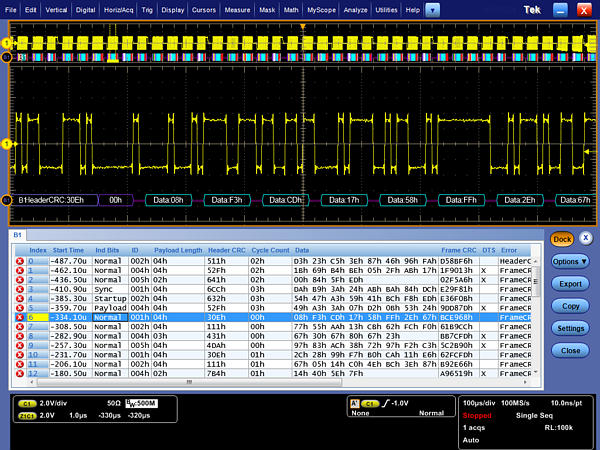Click the error icon for index 6 row
The width and height of the screenshot is (600, 450).
point(20,316)
